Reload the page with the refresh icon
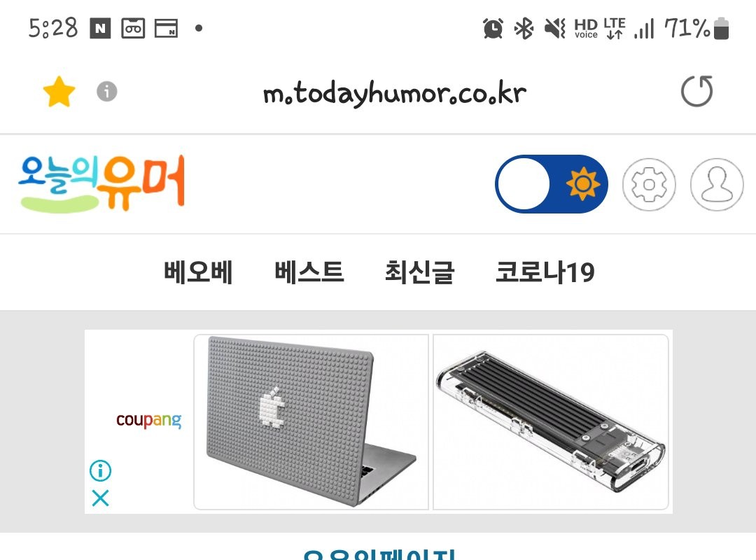This screenshot has width=756, height=560. pyautogui.click(x=696, y=91)
